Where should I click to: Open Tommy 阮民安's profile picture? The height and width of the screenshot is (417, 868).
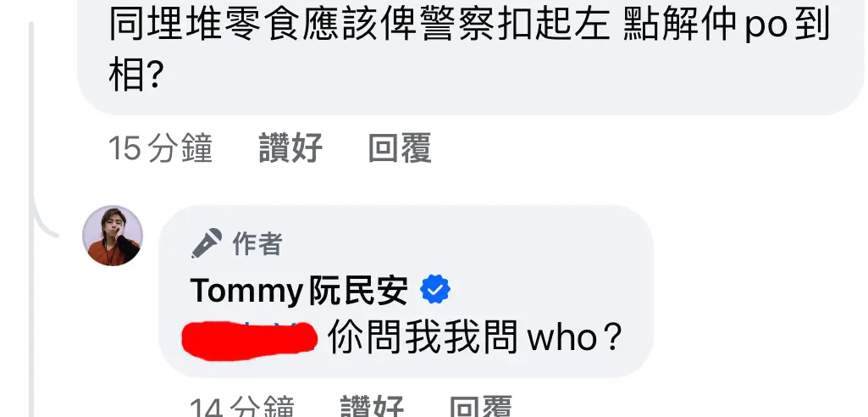click(x=113, y=236)
